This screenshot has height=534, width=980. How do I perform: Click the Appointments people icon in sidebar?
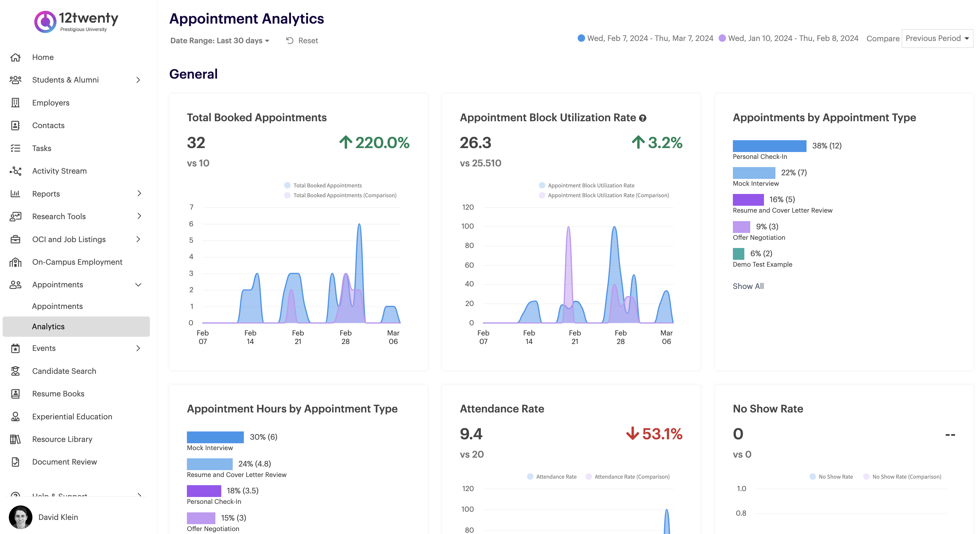[15, 284]
